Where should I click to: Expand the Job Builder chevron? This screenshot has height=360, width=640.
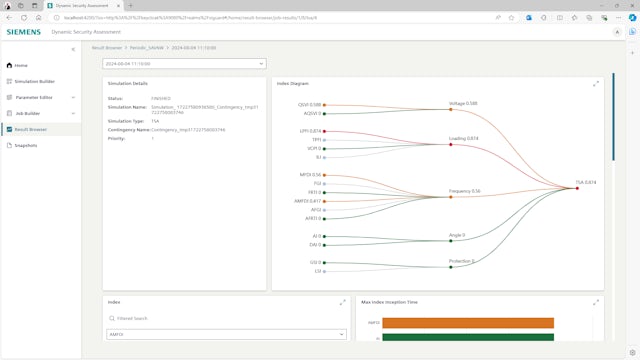(x=73, y=113)
